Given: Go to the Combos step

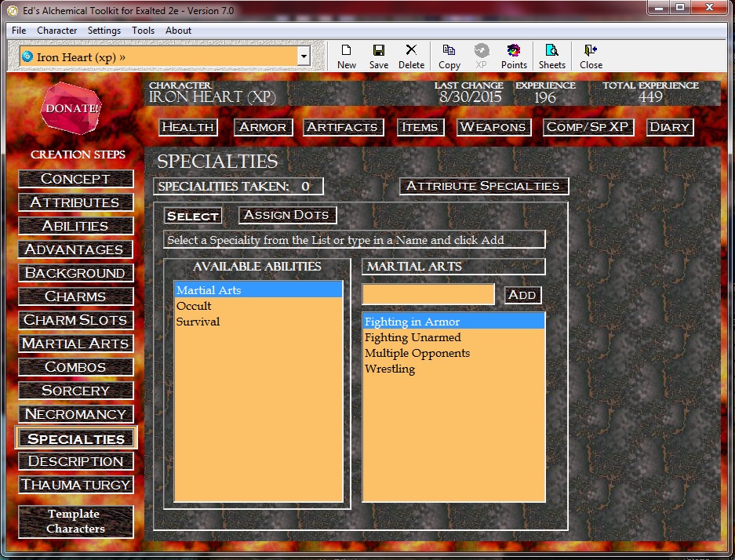Looking at the screenshot, I should click(x=75, y=367).
